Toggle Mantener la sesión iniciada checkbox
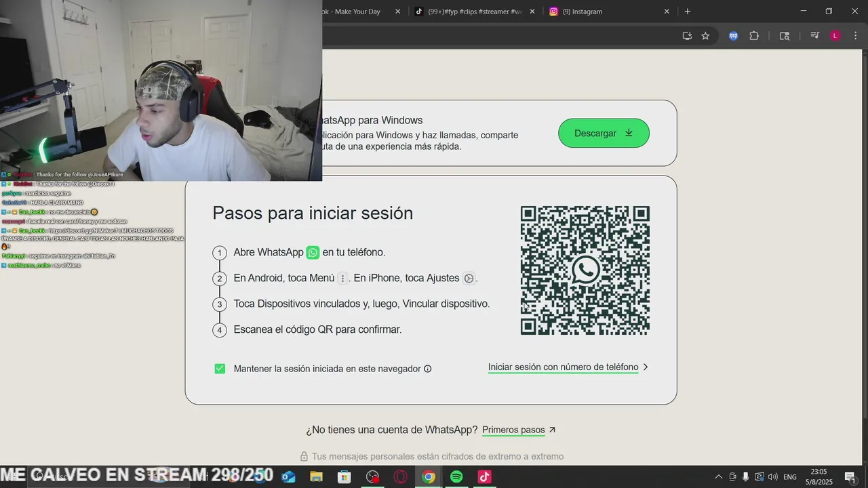Image resolution: width=868 pixels, height=488 pixels. [x=220, y=369]
